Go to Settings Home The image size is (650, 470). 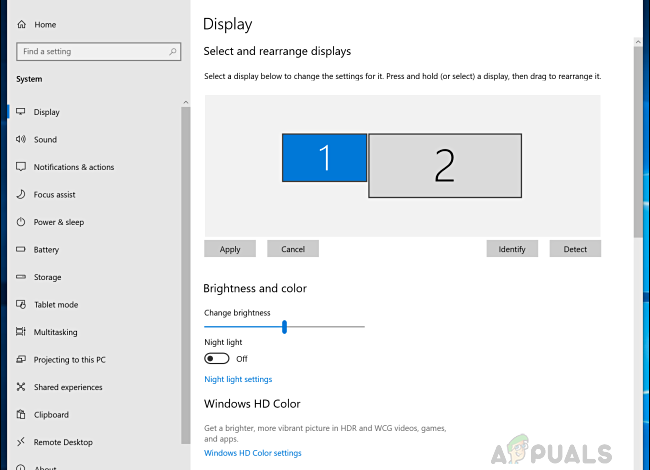pyautogui.click(x=45, y=24)
